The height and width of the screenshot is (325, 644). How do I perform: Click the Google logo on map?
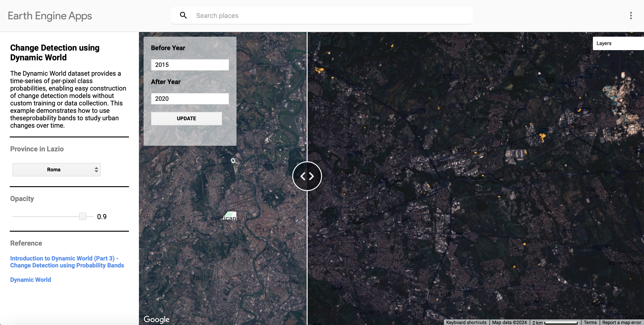point(157,319)
